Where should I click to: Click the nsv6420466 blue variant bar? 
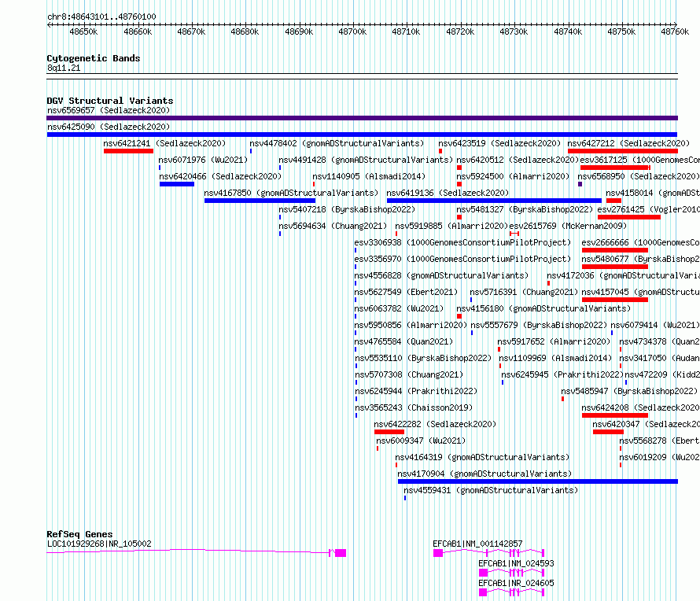(177, 184)
